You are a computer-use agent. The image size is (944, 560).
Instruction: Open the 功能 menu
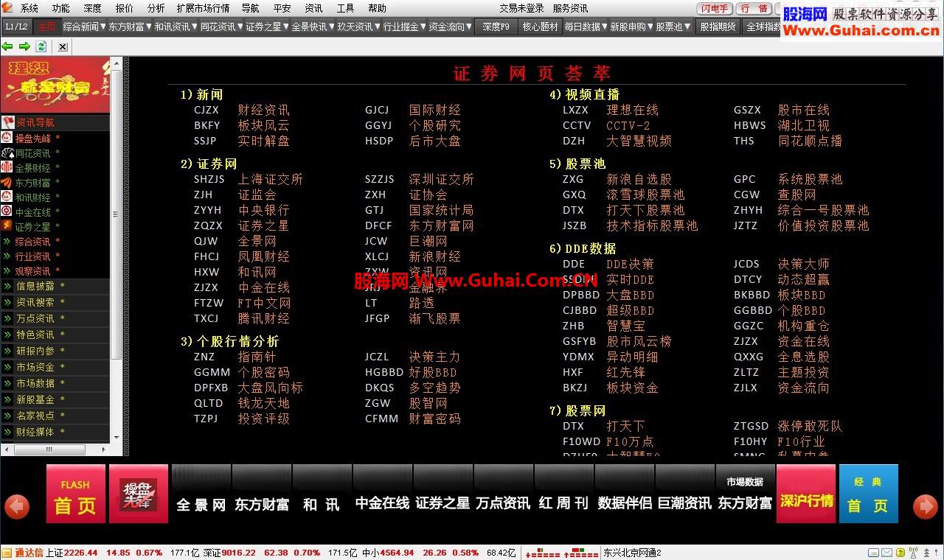coord(60,8)
